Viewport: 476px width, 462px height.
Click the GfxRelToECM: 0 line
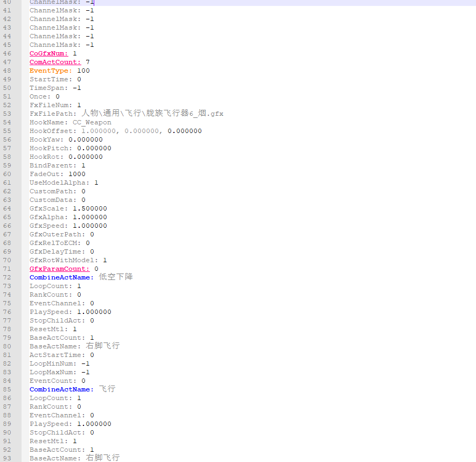point(60,243)
